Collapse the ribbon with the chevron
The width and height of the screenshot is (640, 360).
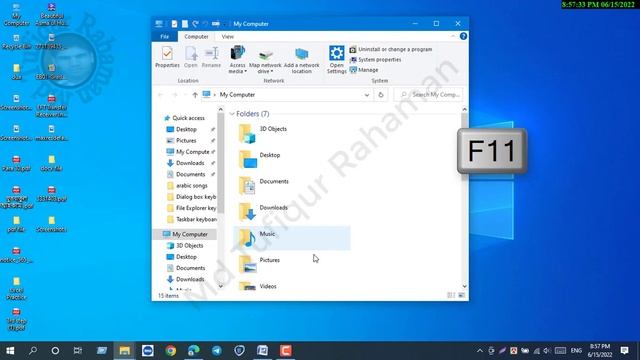point(453,36)
